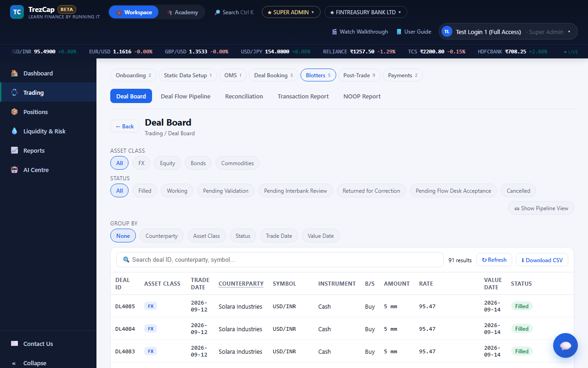Open Search Ctrl K
Viewport: 588px width, 368px height.
pyautogui.click(x=234, y=12)
